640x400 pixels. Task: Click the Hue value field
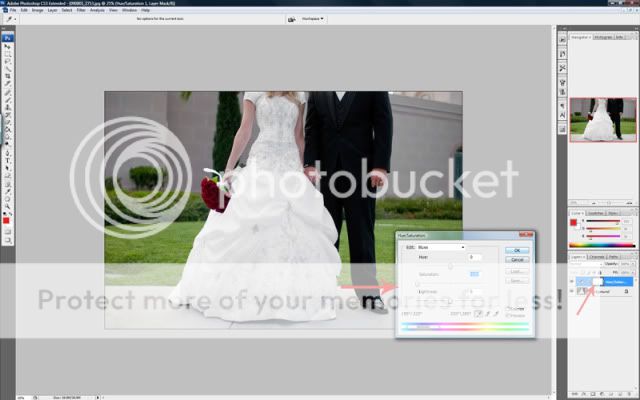point(475,257)
